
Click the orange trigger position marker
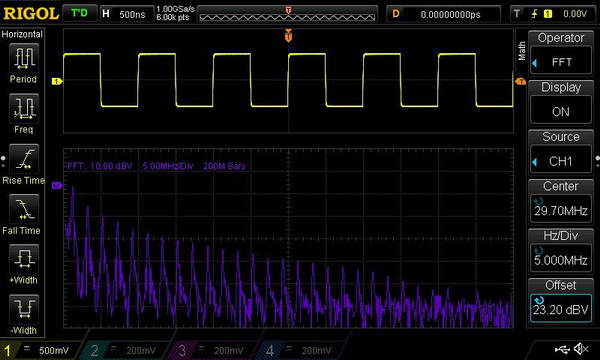[x=288, y=36]
